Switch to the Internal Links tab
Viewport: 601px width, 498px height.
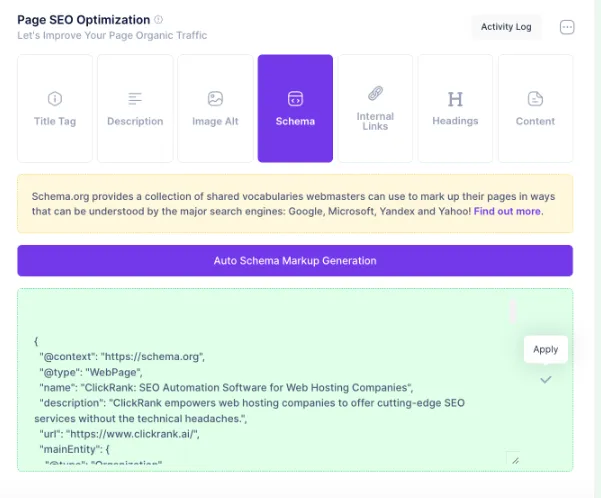click(375, 108)
